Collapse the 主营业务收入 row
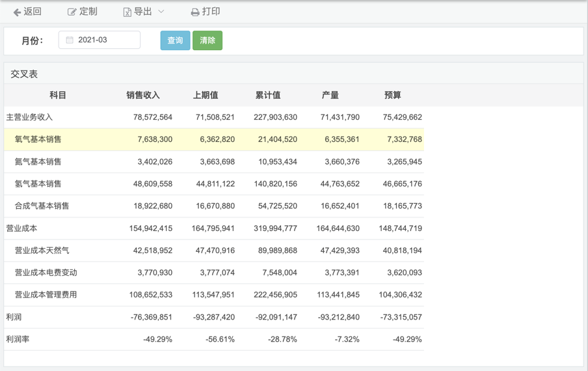 (x=29, y=117)
